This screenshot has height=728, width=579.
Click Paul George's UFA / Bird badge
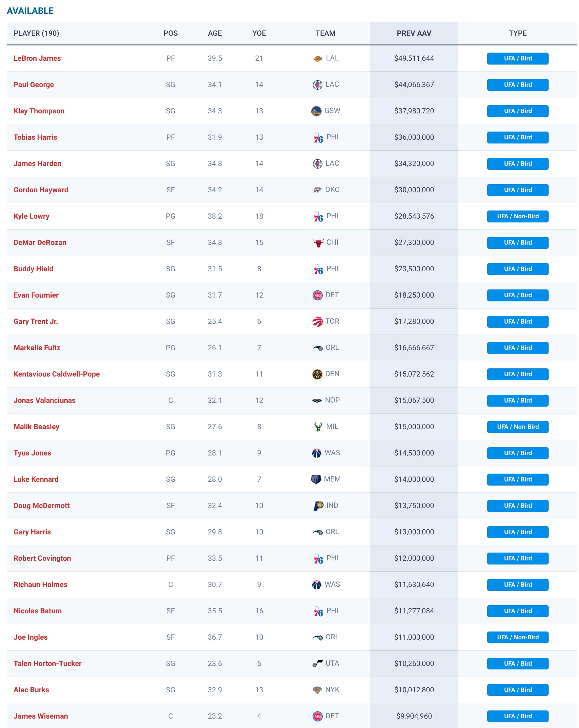pos(518,85)
